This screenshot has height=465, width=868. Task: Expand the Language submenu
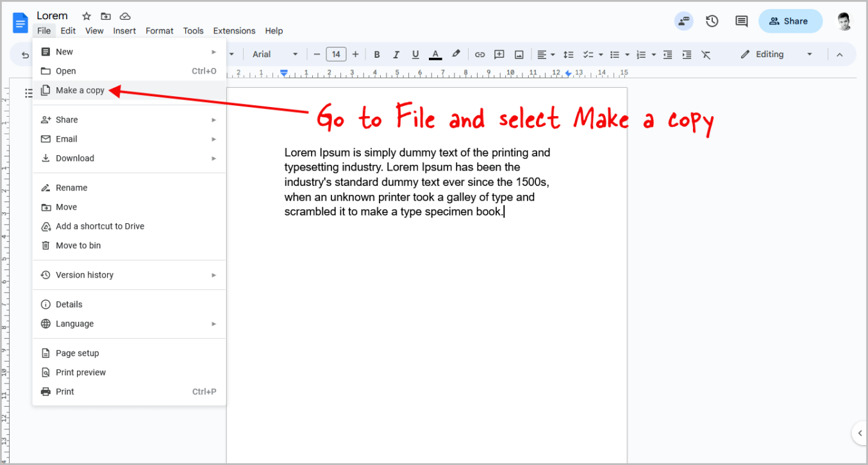pyautogui.click(x=129, y=324)
